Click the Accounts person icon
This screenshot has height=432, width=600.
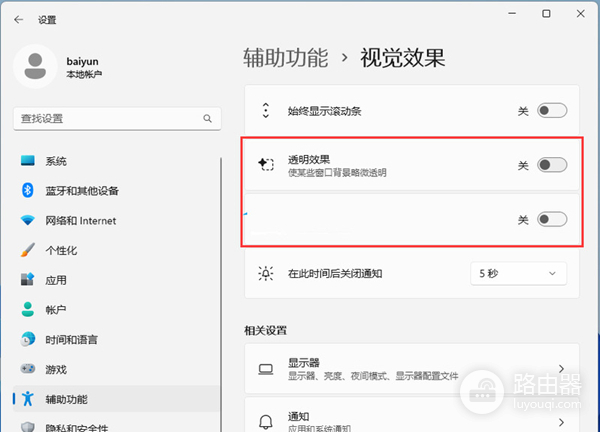pos(28,309)
